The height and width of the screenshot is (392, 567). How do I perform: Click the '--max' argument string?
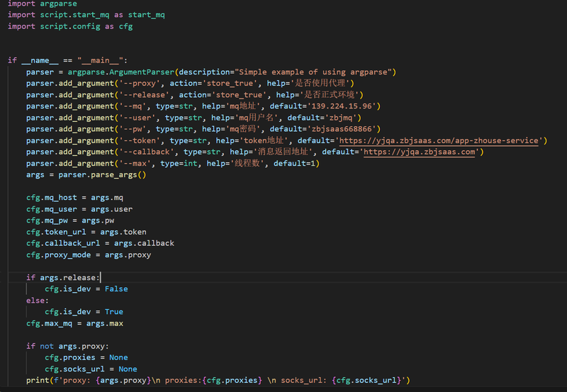click(138, 163)
